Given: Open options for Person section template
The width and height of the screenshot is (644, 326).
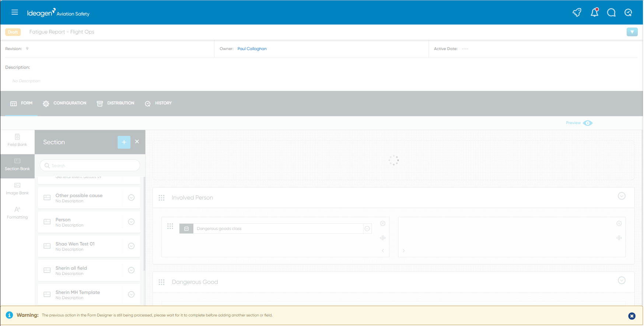Looking at the screenshot, I should point(131,222).
